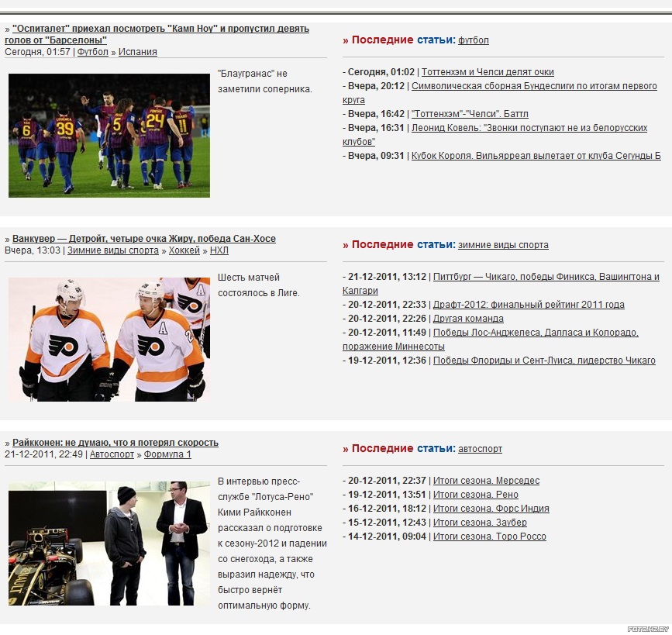Open the автоспорт link next to Последние статьи
Screen dimensions: 672x635
[480, 449]
